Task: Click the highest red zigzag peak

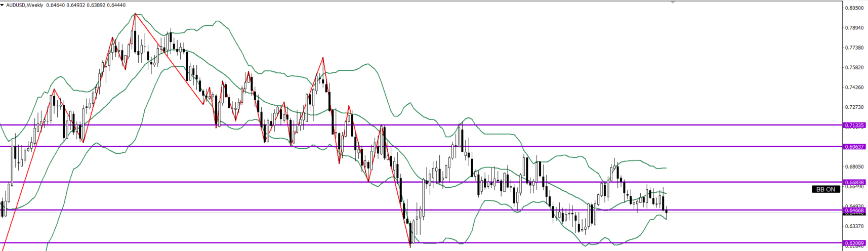Action: click(x=135, y=14)
